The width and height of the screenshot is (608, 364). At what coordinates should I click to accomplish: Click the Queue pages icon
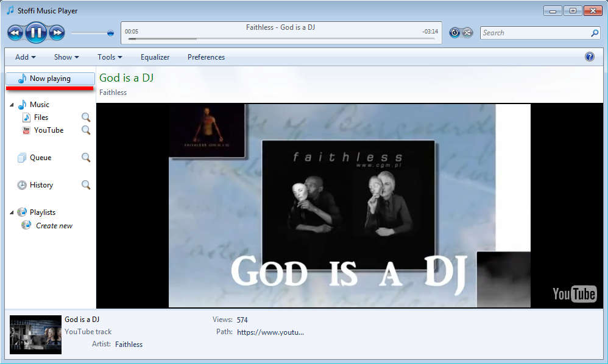pyautogui.click(x=22, y=158)
